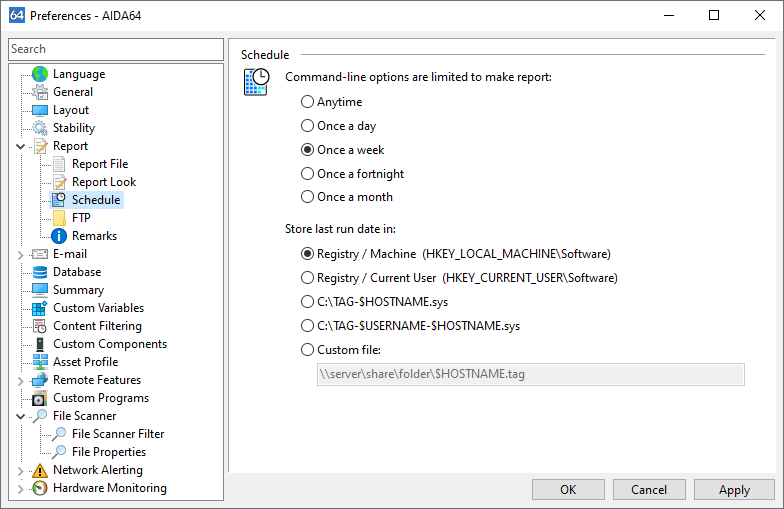Select the Once a fortnight option
The image size is (784, 509).
[x=352, y=174]
